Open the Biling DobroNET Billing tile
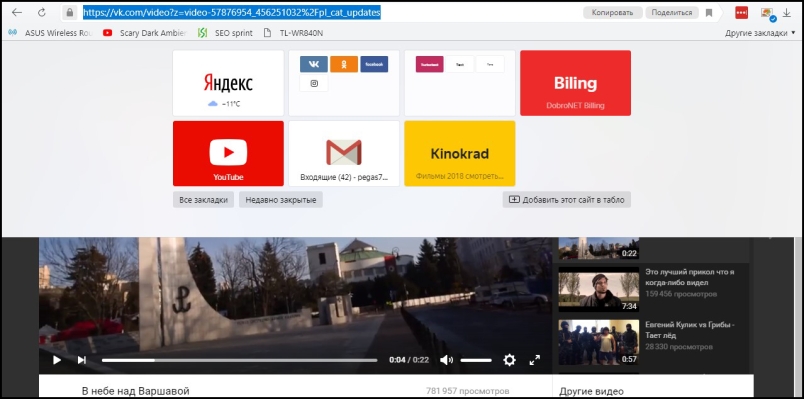The width and height of the screenshot is (804, 399). coord(575,83)
